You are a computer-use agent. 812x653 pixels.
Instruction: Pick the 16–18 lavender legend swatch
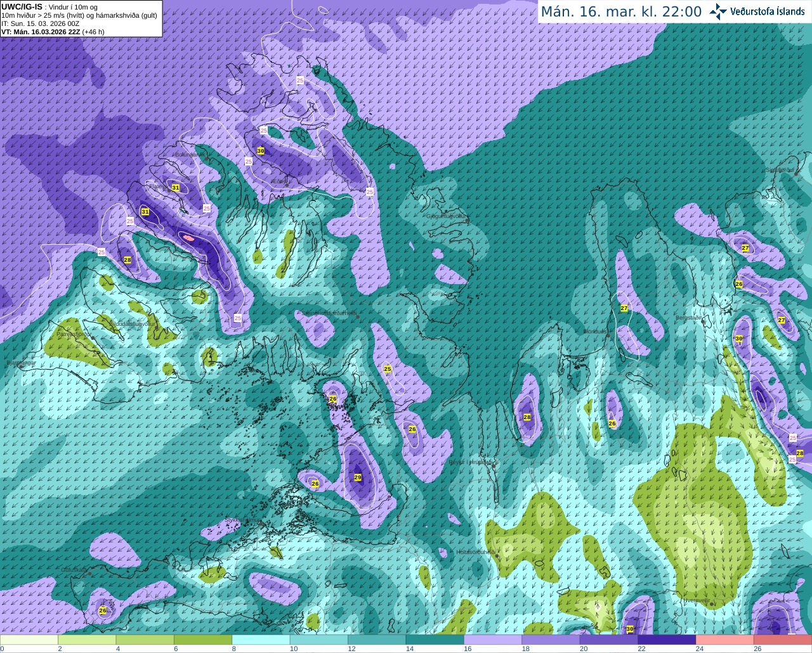point(493,640)
